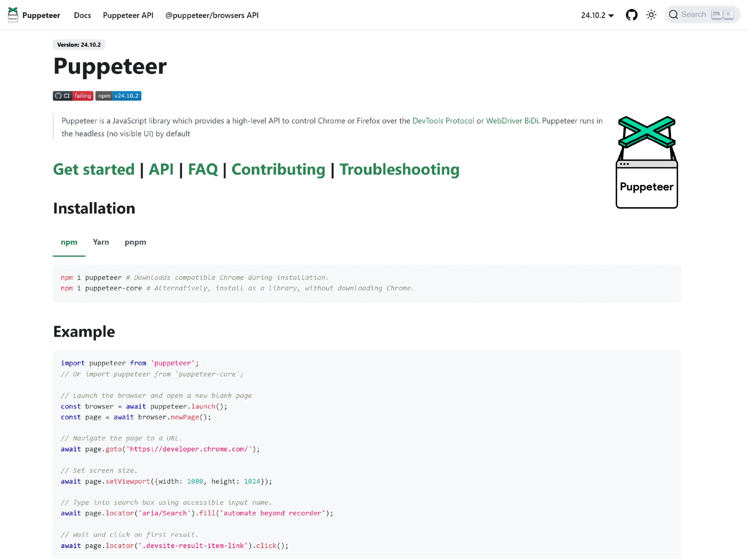Image resolution: width=751 pixels, height=560 pixels.
Task: Open the Contributing link
Action: (x=279, y=169)
